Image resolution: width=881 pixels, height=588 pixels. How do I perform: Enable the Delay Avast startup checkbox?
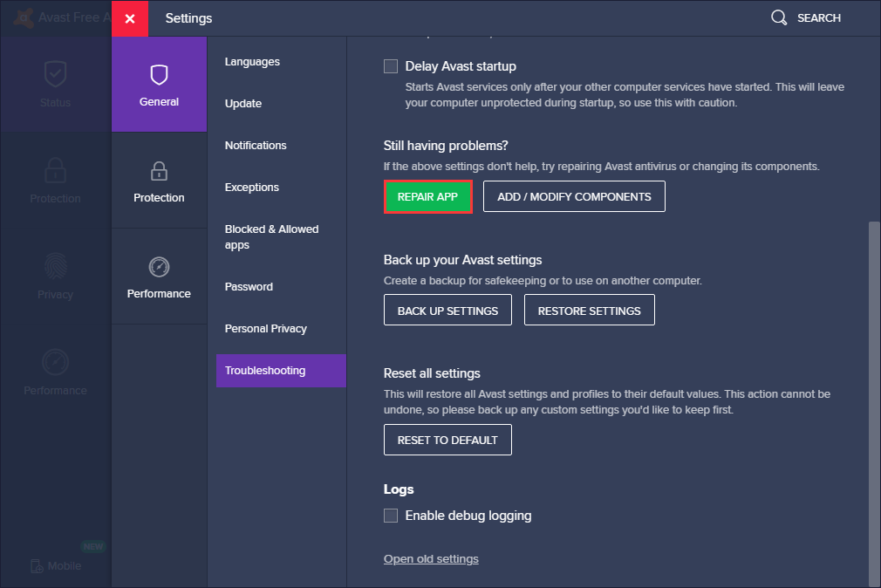click(391, 66)
